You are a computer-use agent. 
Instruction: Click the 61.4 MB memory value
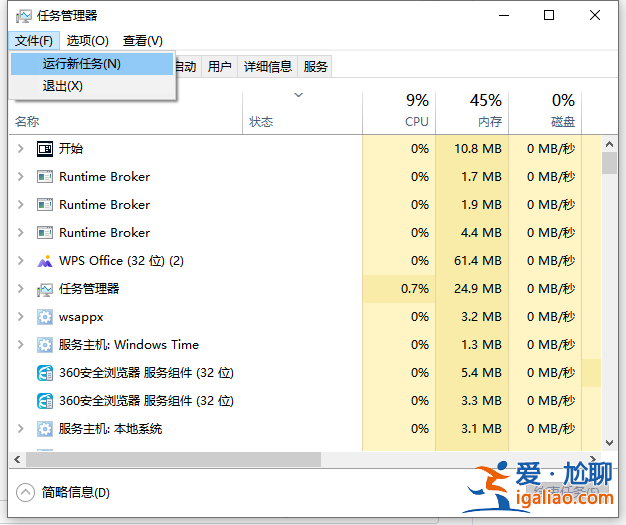point(477,261)
